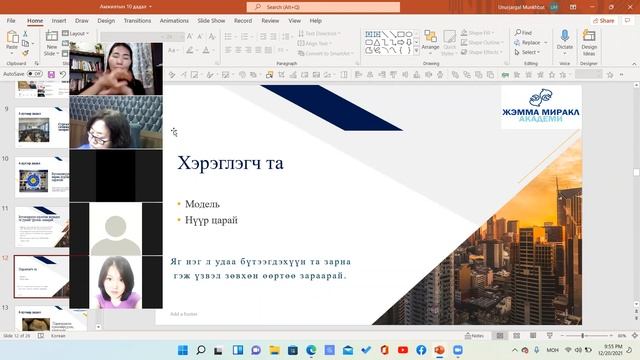The image size is (640, 360).
Task: Click the Cut scissors icon
Action: (25, 34)
